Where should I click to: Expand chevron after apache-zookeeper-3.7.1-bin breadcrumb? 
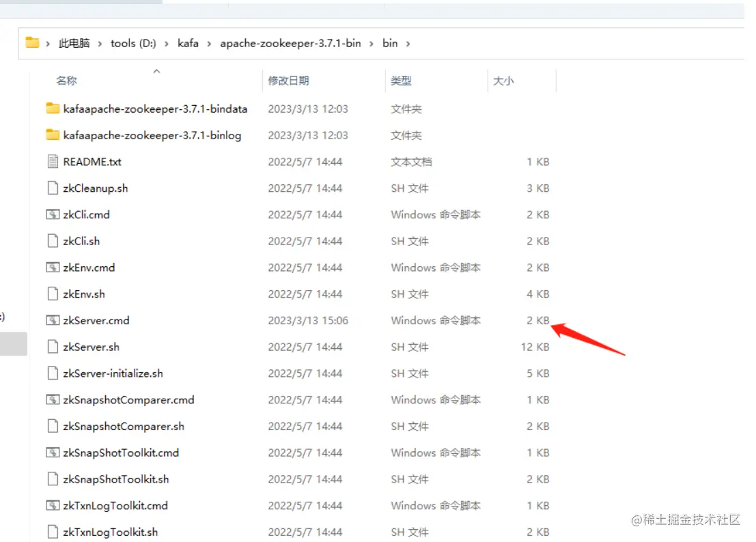372,44
